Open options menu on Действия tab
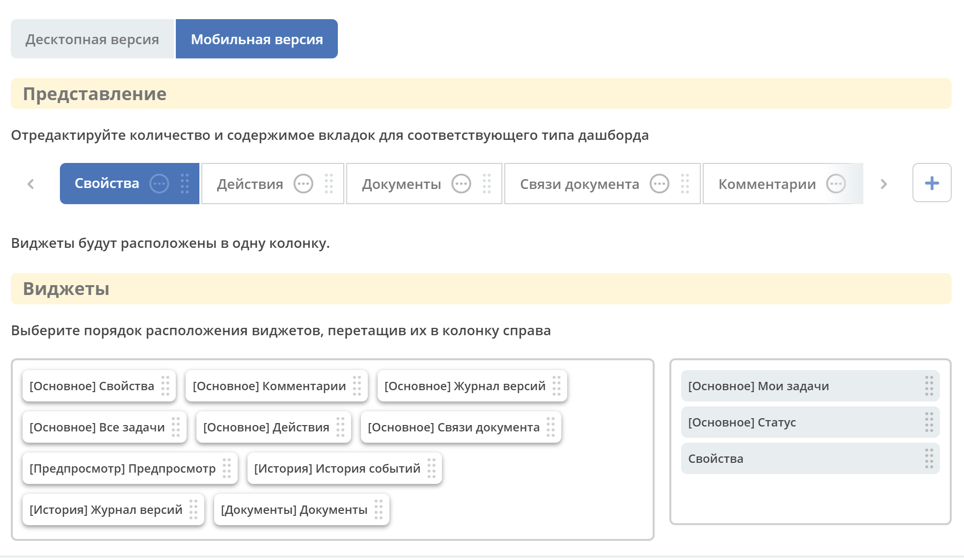 pos(303,184)
